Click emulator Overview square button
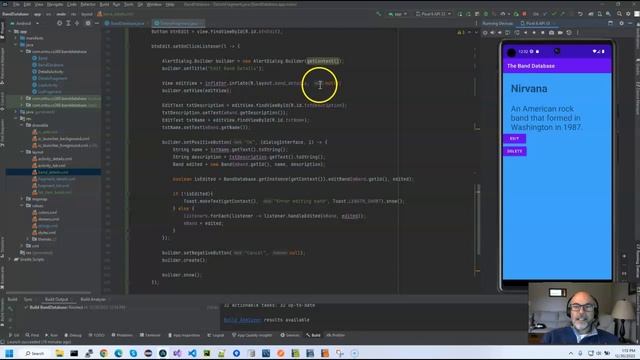Viewport: 640px width, 360px height. coord(542,33)
